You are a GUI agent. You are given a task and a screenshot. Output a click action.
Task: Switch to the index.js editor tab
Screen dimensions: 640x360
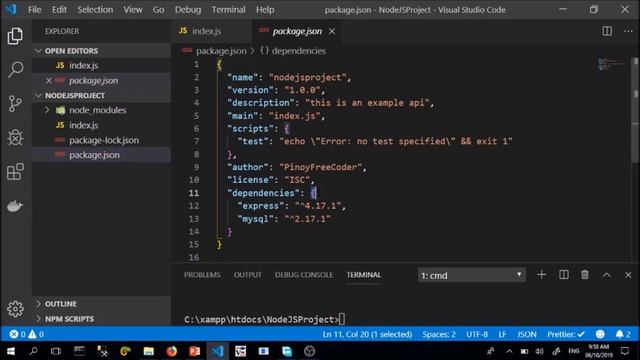212,31
